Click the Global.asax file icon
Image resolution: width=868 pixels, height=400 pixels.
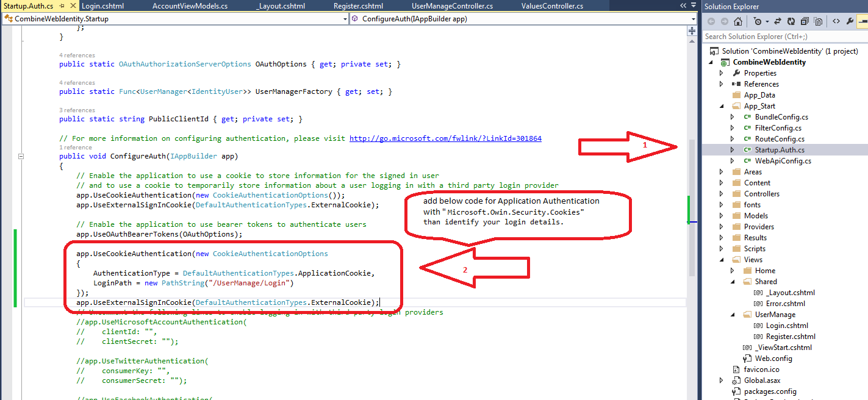pyautogui.click(x=736, y=380)
